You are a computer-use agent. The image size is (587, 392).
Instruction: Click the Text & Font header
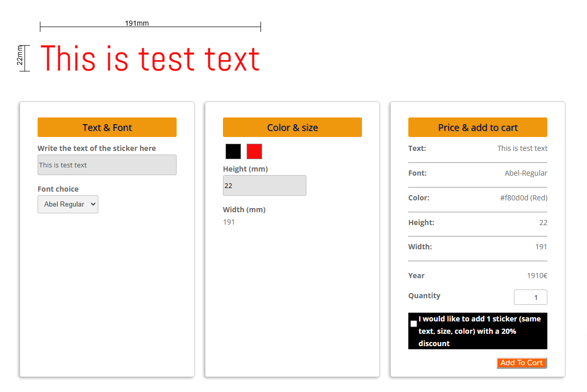107,127
